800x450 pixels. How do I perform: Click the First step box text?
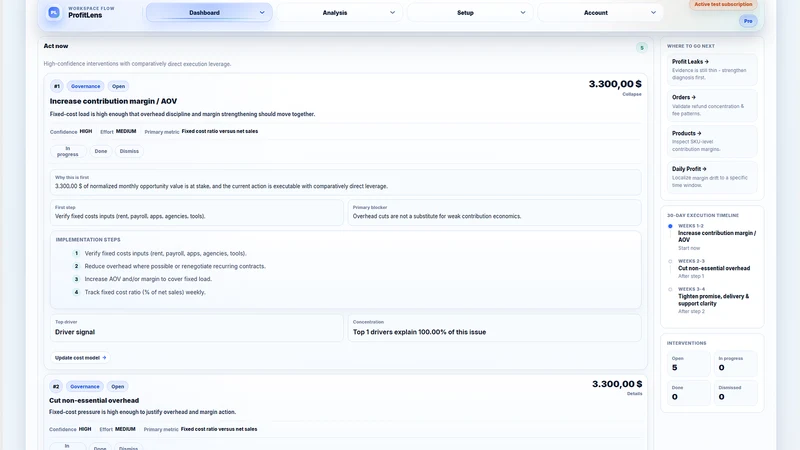130,216
